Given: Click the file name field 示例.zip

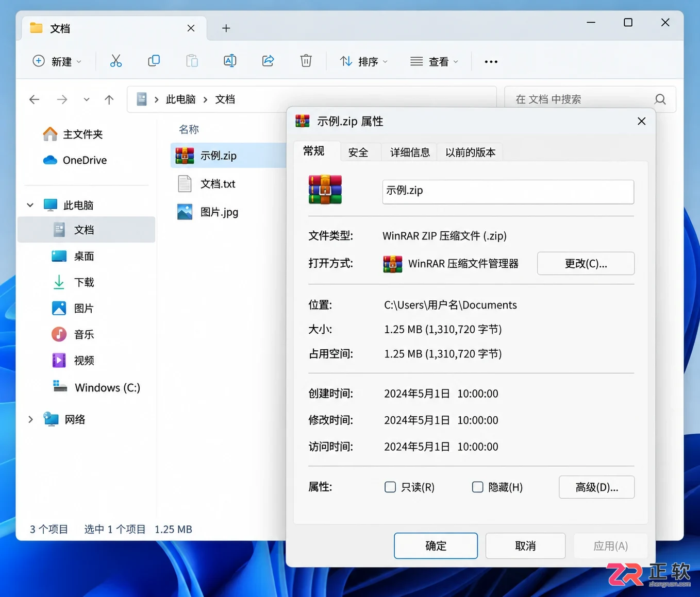Looking at the screenshot, I should tap(508, 192).
